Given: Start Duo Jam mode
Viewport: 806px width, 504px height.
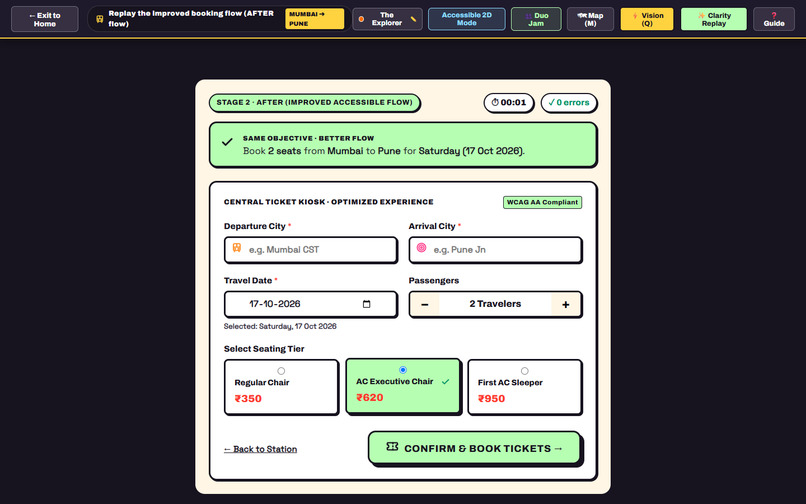Looking at the screenshot, I should tap(536, 19).
